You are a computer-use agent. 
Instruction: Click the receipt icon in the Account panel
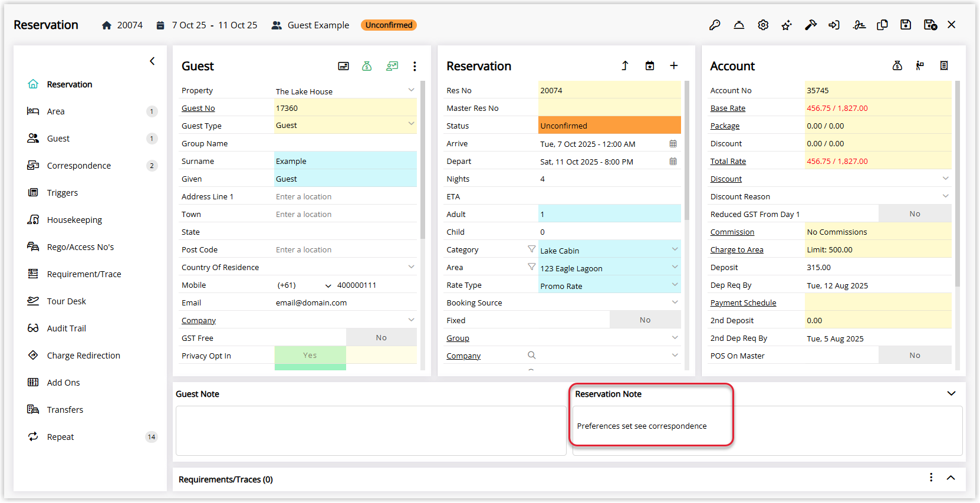coord(944,65)
